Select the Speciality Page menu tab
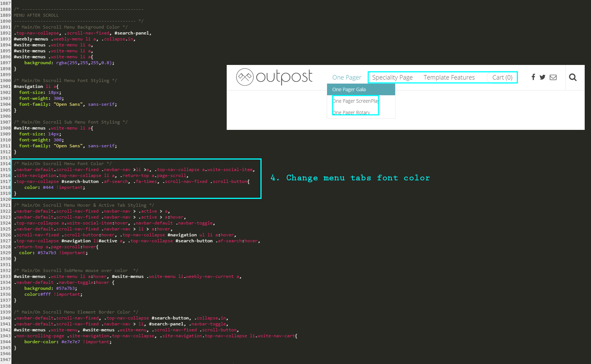591x364 pixels. point(392,78)
